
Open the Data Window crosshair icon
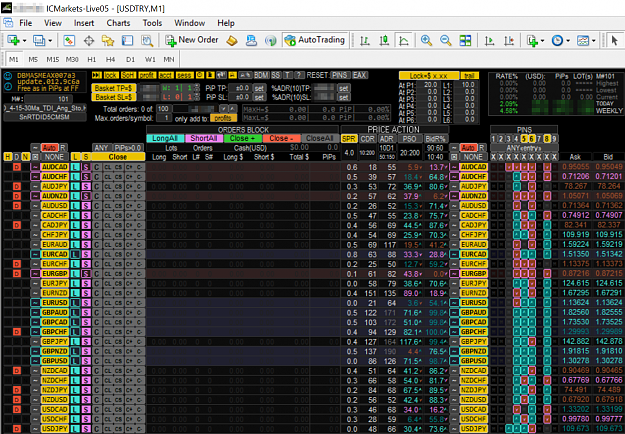pos(89,40)
